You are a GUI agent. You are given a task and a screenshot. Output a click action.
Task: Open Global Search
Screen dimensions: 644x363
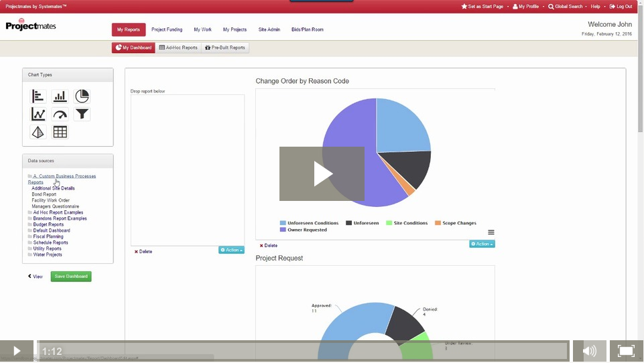pos(565,7)
